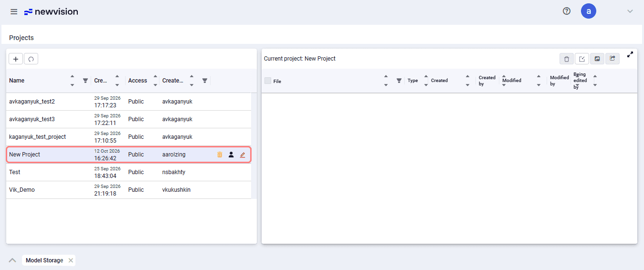This screenshot has width=644, height=270.
Task: Click the 'Current project: New Project' label
Action: (x=300, y=59)
